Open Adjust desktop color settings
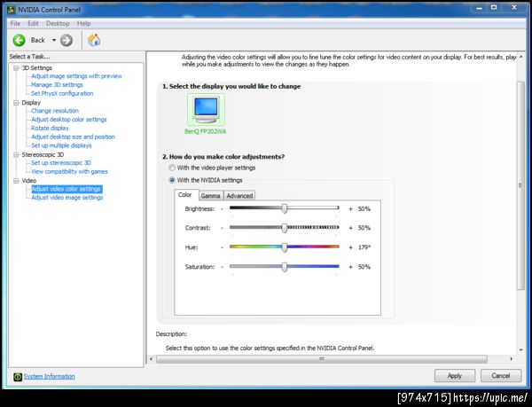 coord(69,120)
